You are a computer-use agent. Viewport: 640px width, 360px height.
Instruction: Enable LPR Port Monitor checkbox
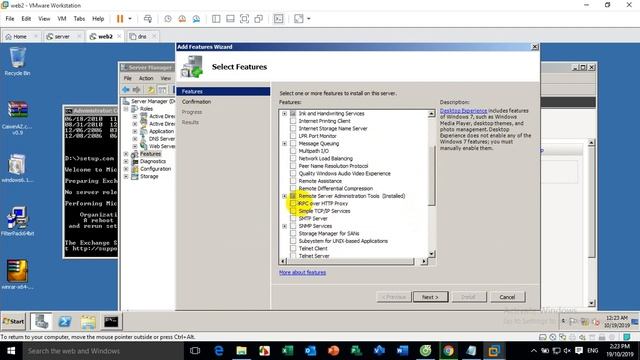tap(293, 136)
